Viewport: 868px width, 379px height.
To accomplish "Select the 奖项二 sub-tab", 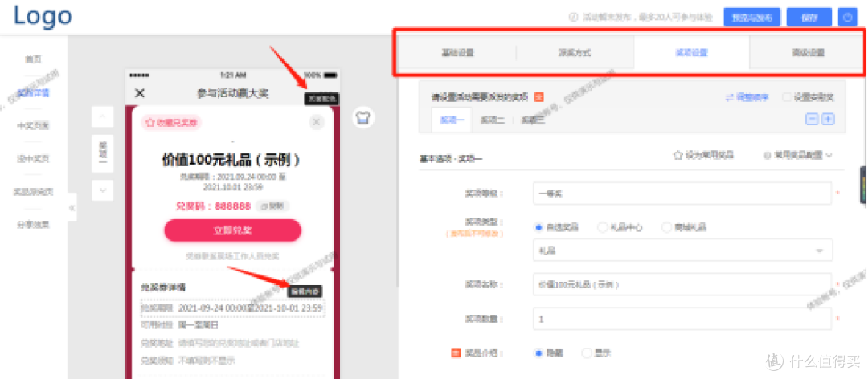I will click(492, 119).
